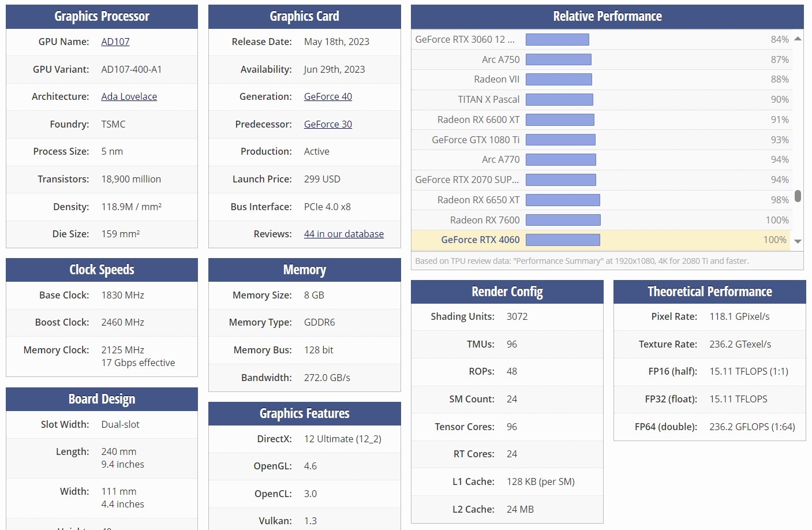Click the Board Design section header
This screenshot has height=530, width=812.
(x=102, y=399)
